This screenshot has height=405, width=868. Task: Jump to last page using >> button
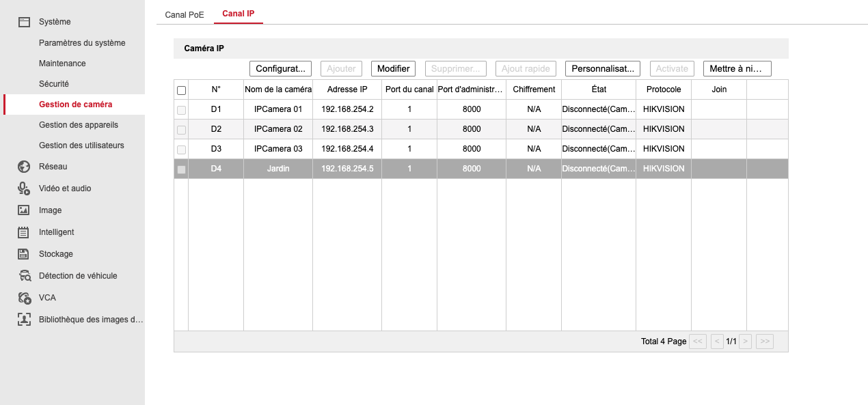click(765, 341)
